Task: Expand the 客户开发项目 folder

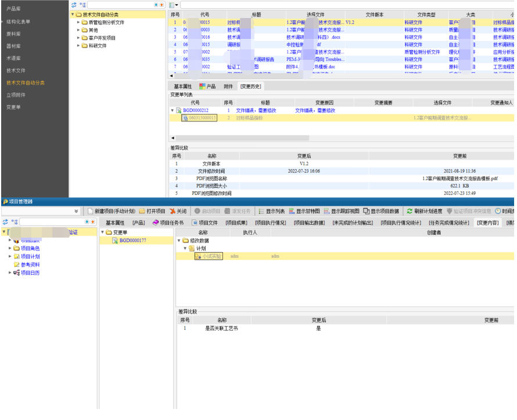Action: coord(78,38)
